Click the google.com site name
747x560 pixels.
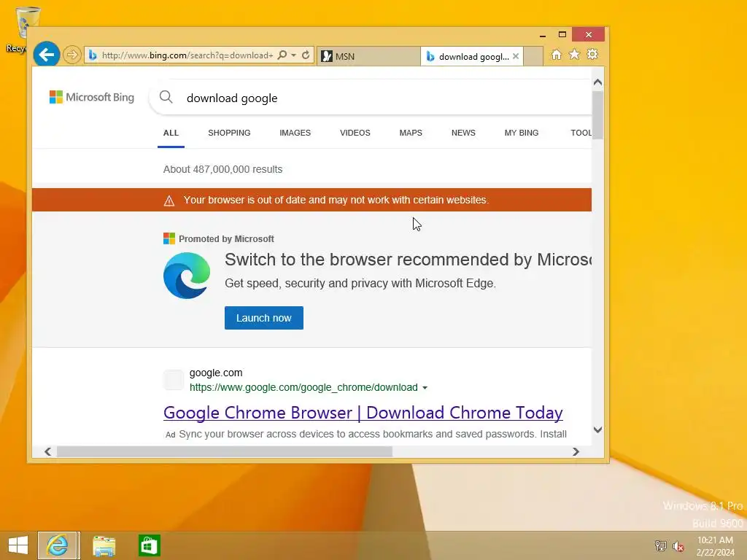tap(216, 373)
